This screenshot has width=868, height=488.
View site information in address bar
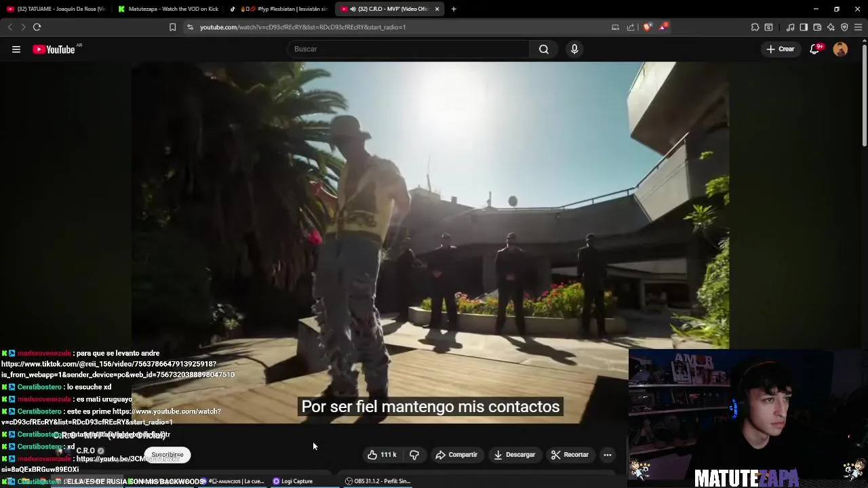191,27
